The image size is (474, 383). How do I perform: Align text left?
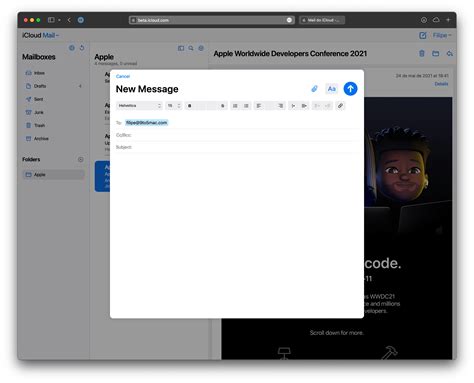[259, 106]
